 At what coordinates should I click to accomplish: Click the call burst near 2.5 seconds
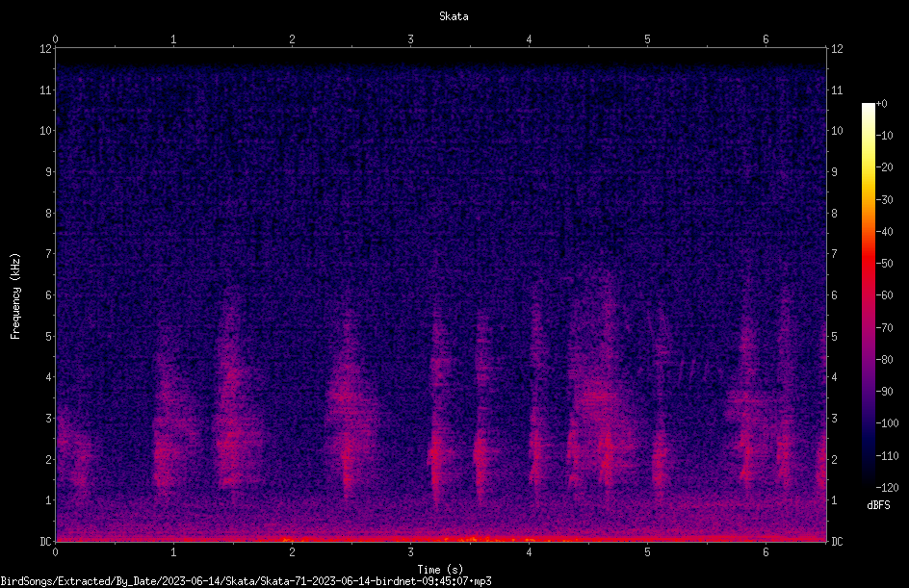pyautogui.click(x=348, y=405)
